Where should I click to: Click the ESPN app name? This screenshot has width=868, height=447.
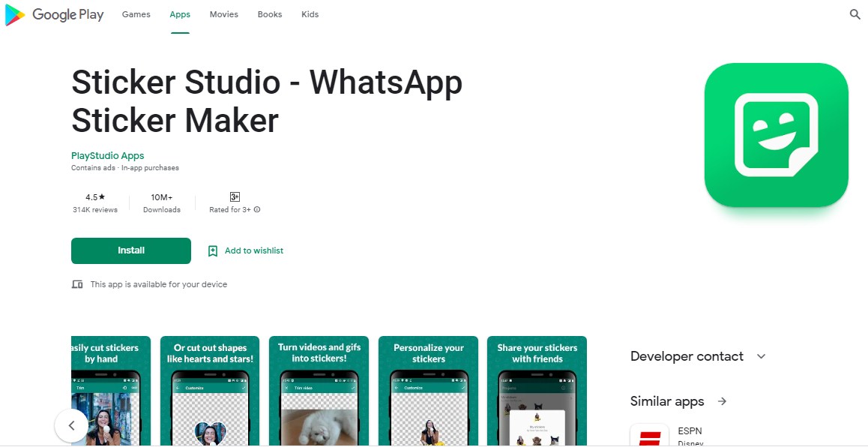690,431
